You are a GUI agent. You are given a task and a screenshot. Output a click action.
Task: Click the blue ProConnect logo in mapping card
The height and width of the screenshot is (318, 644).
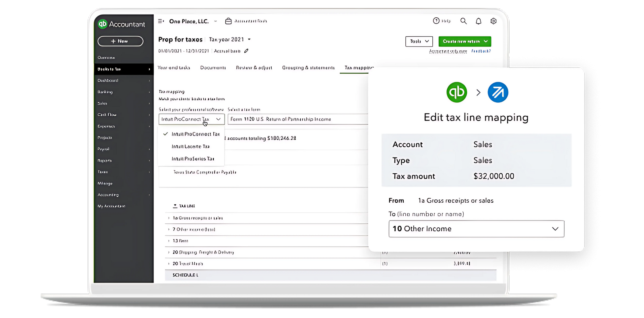(498, 92)
